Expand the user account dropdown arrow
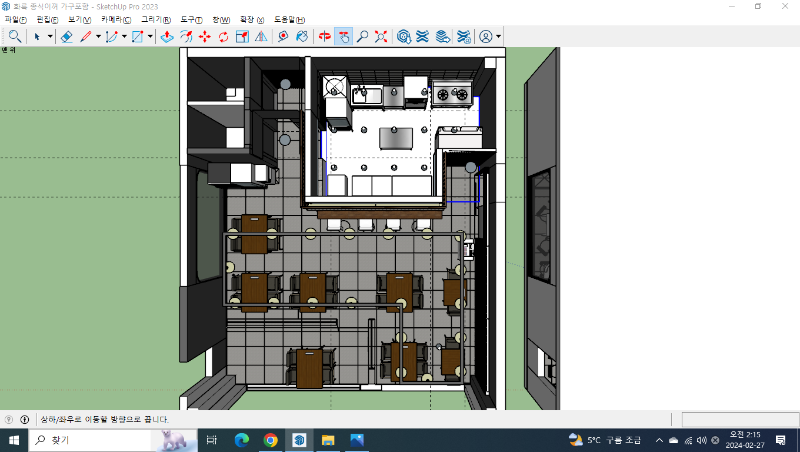This screenshot has height=452, width=800. (x=498, y=36)
